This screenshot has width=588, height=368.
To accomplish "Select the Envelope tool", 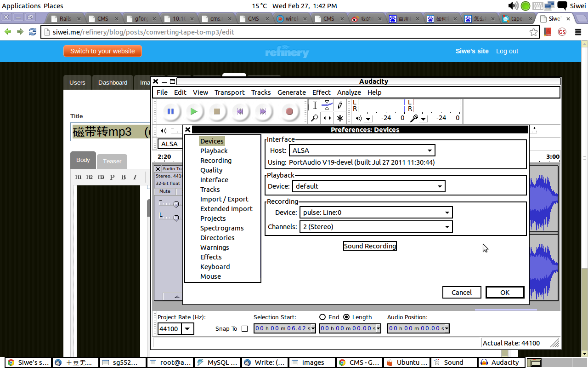I will (x=328, y=104).
